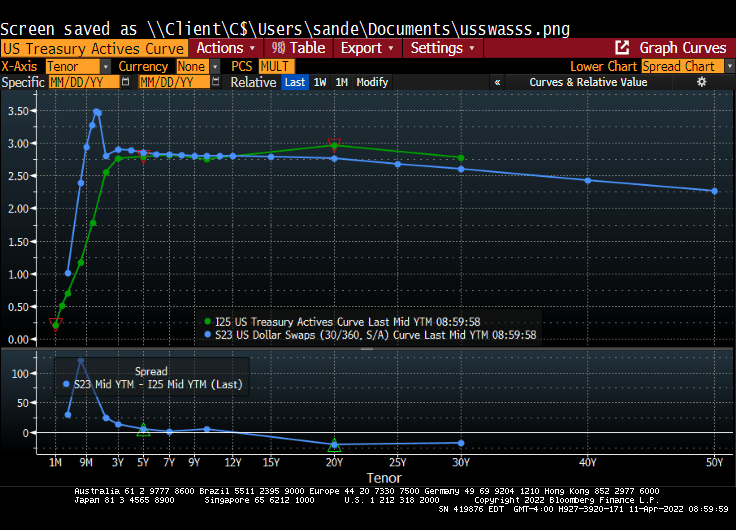
Task: Open calendar icon beside first date field
Action: [126, 82]
